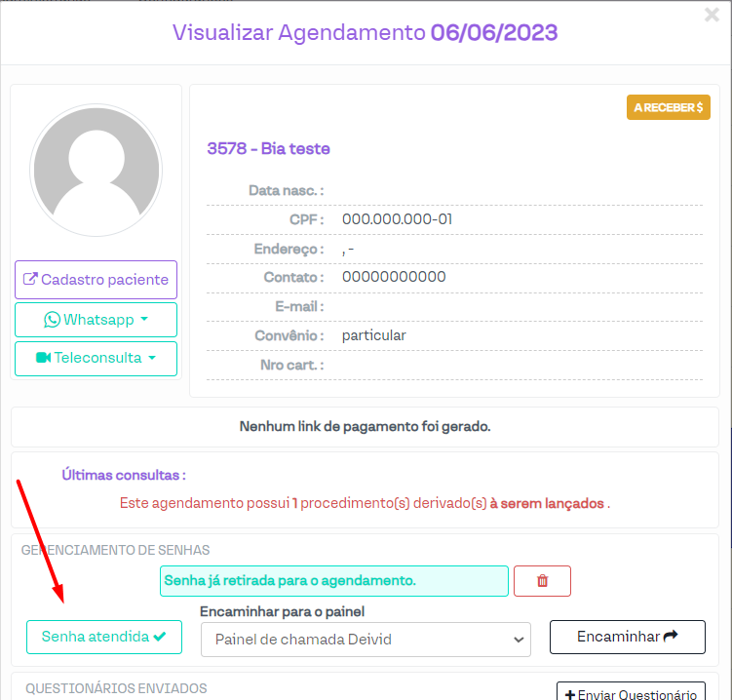Expand the Teleconsulta dropdown caret
This screenshot has height=700, width=732.
coord(152,358)
